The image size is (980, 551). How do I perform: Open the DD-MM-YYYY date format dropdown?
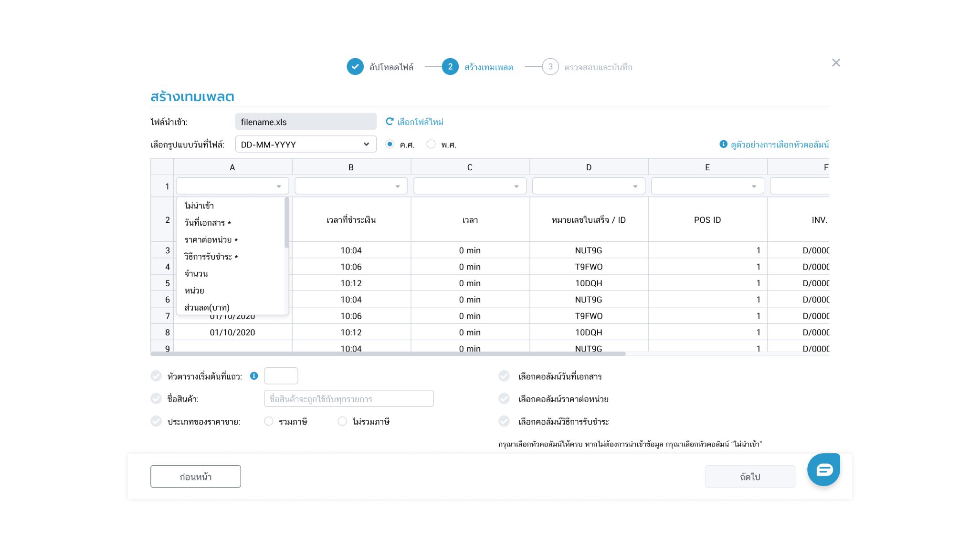(x=306, y=144)
